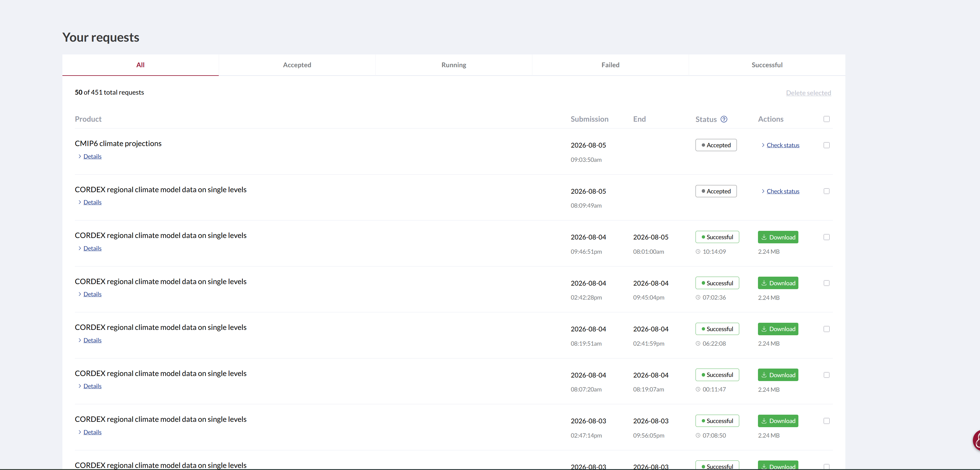
Task: Click Successful badge with duration 10:14:09
Action: click(717, 237)
